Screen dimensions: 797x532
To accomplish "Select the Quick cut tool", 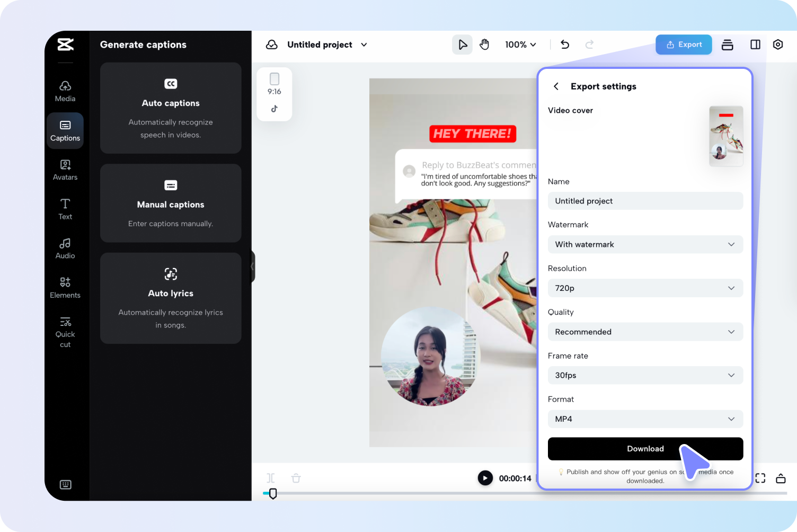I will tap(65, 331).
